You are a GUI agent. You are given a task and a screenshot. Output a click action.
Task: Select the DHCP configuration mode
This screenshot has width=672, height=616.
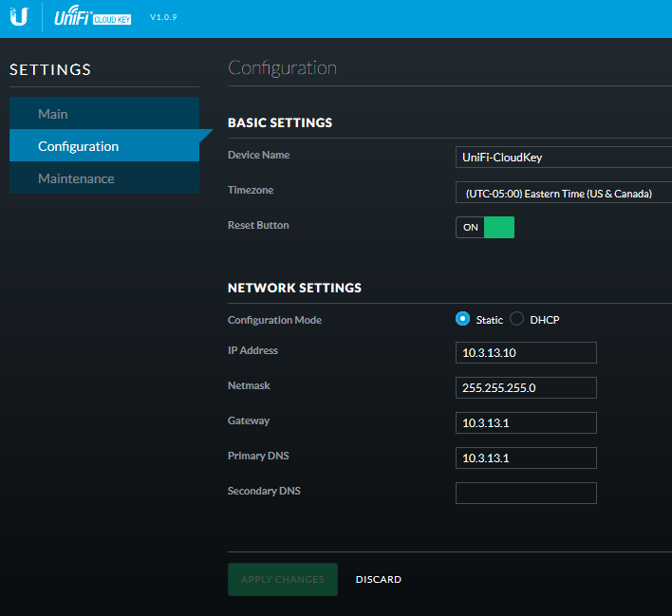(517, 319)
